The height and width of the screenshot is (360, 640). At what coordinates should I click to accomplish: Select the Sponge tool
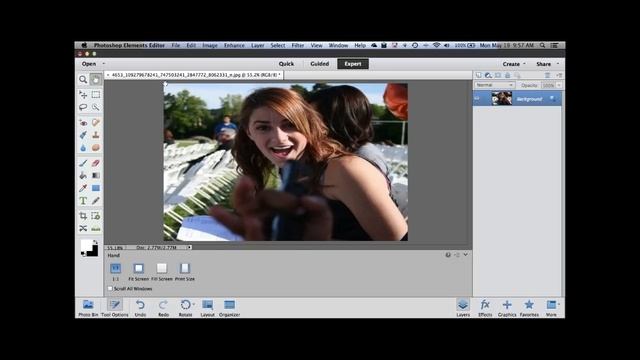coord(96,148)
